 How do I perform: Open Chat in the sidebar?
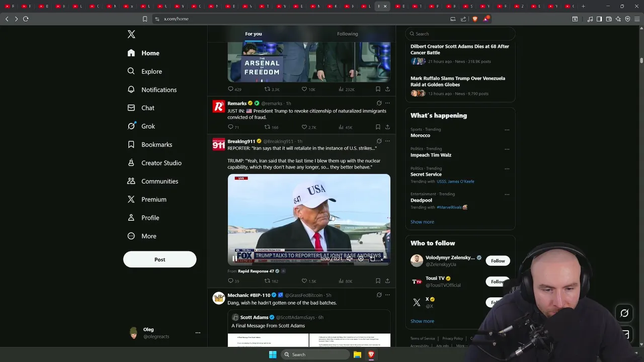pos(141,108)
